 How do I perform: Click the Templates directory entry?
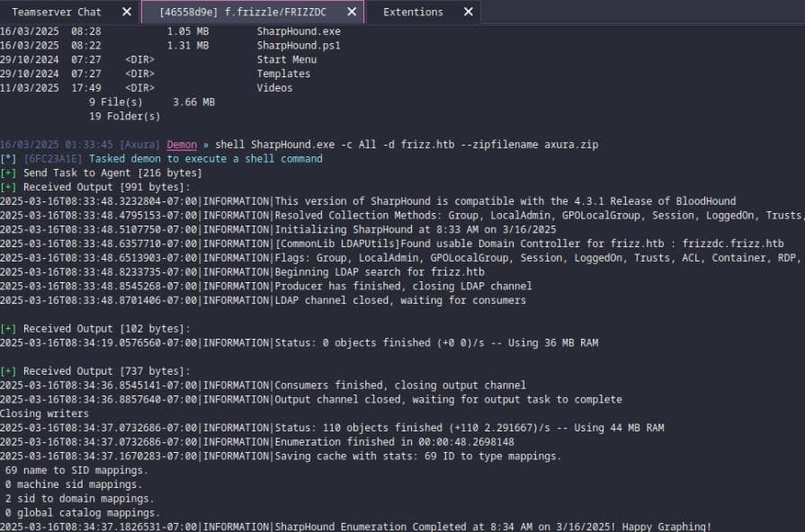point(283,74)
